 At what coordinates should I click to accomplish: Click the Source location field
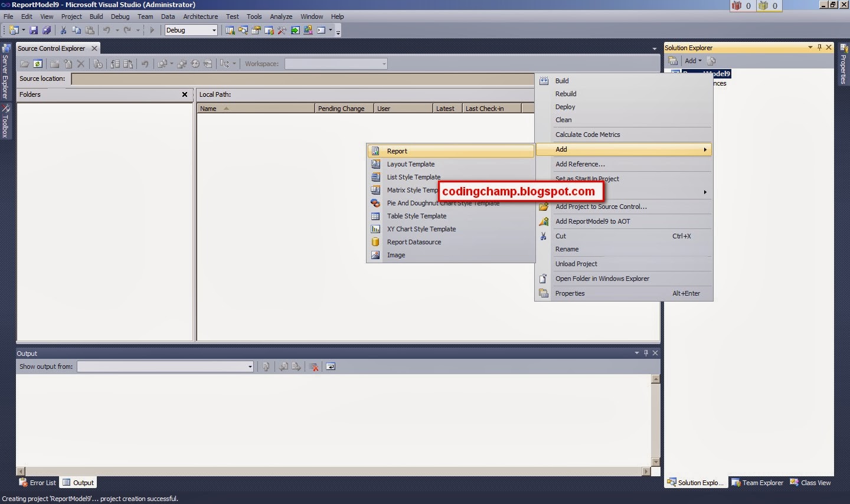tap(303, 78)
